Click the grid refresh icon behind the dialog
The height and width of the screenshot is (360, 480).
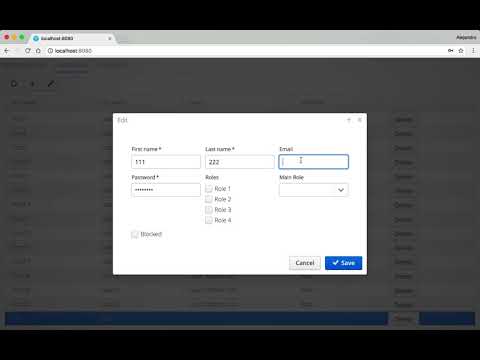point(14,84)
